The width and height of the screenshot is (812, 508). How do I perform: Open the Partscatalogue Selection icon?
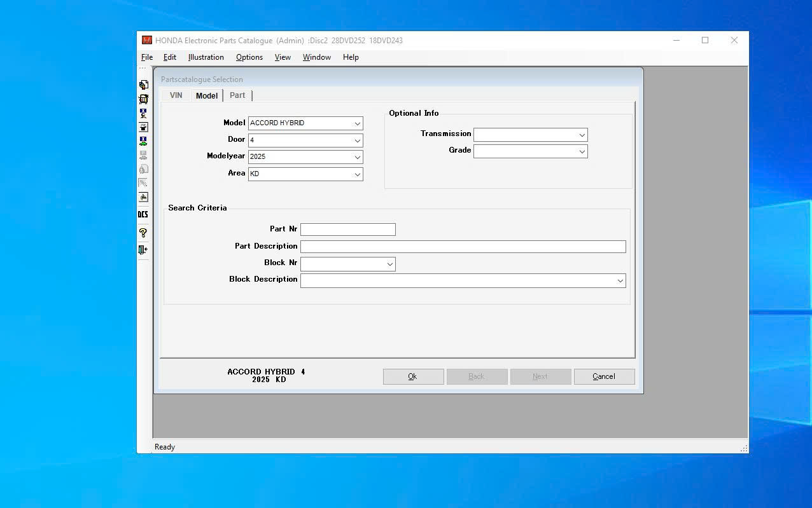pos(143,84)
